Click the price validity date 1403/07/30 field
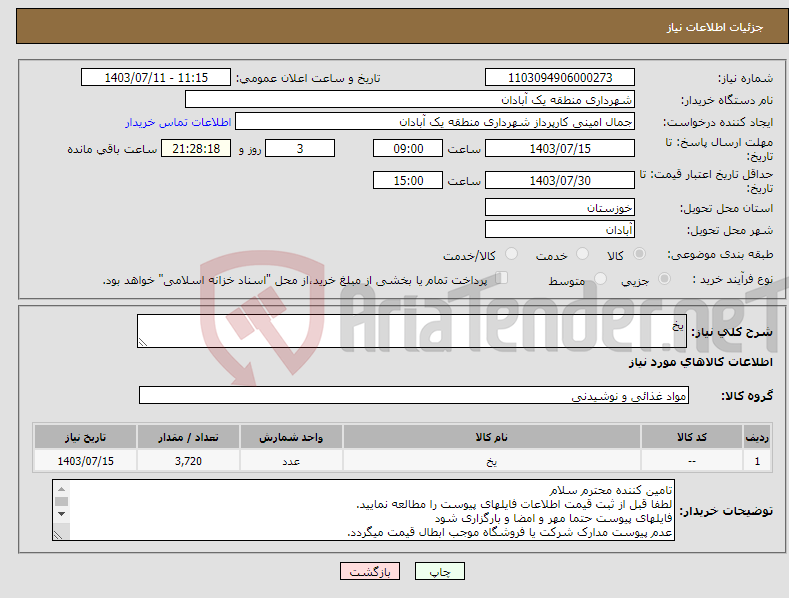 tap(560, 180)
